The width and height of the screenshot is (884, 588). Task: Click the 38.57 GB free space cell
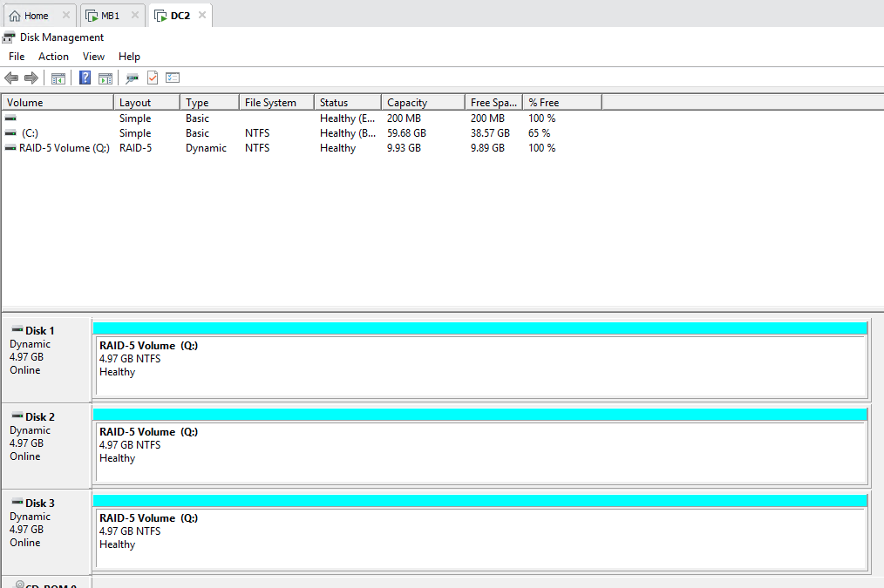(490, 133)
